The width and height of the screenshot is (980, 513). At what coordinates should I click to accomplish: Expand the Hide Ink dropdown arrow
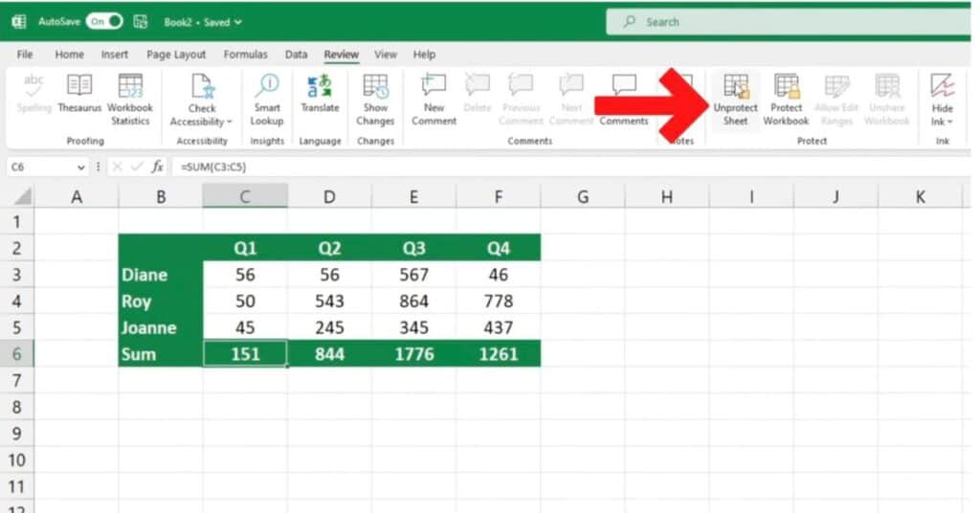pyautogui.click(x=950, y=123)
